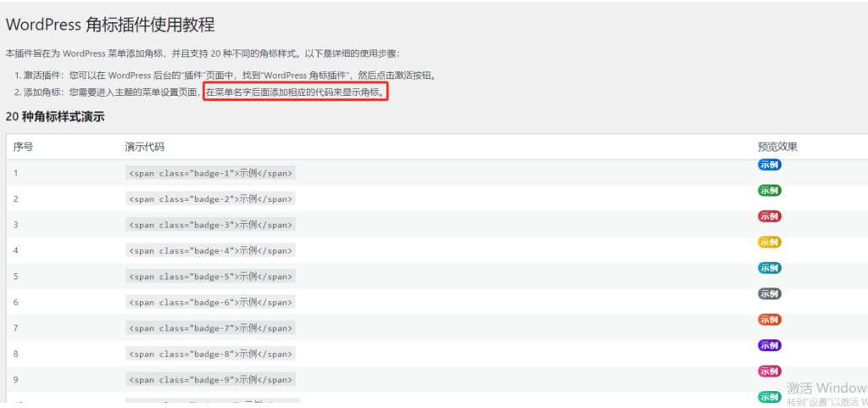Click the badge-1 span code snippet
Screen dimensions: 868x408
point(210,173)
